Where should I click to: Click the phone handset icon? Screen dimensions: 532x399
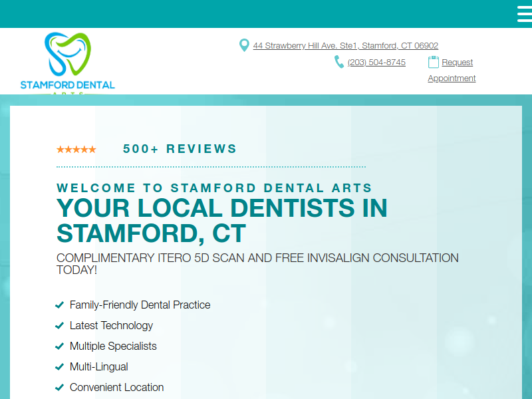339,62
